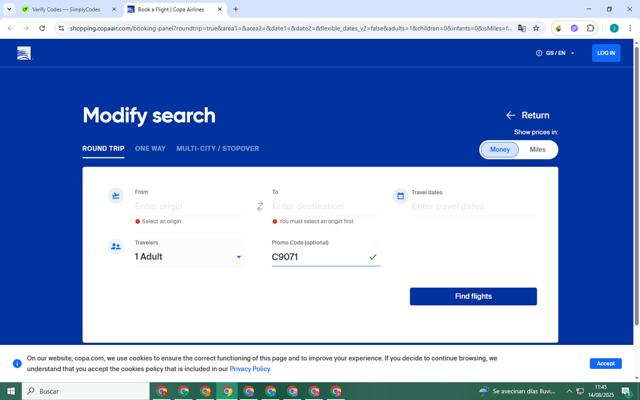Open Chrome tab search dropdown arrow
Viewport: 640px width, 400px height.
point(9,9)
